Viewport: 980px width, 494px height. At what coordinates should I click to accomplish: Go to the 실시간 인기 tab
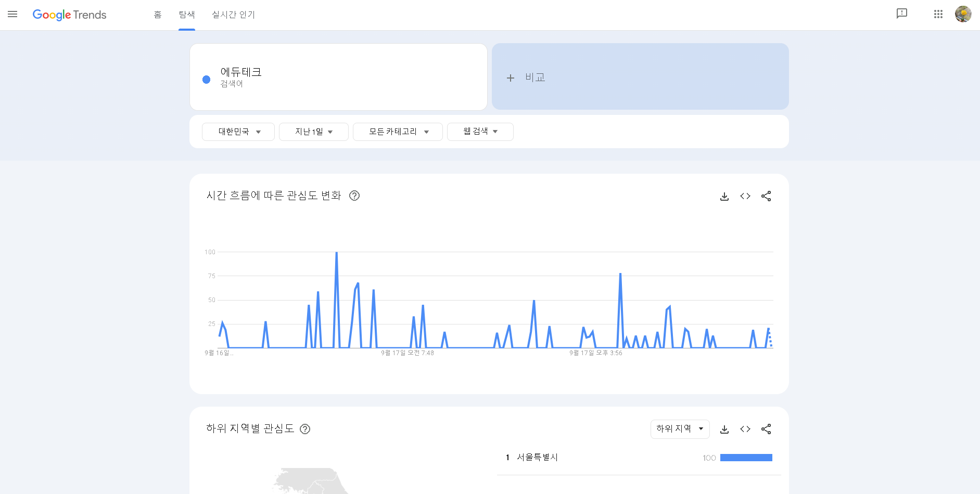click(233, 15)
